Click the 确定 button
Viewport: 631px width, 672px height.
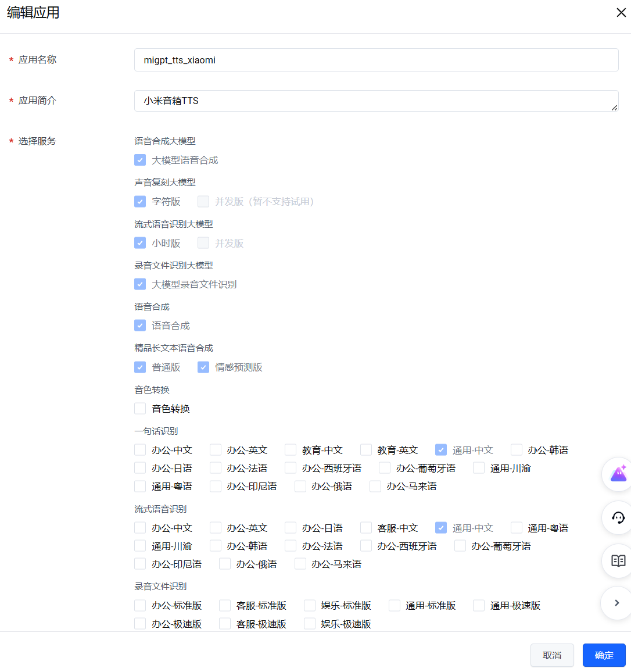604,655
